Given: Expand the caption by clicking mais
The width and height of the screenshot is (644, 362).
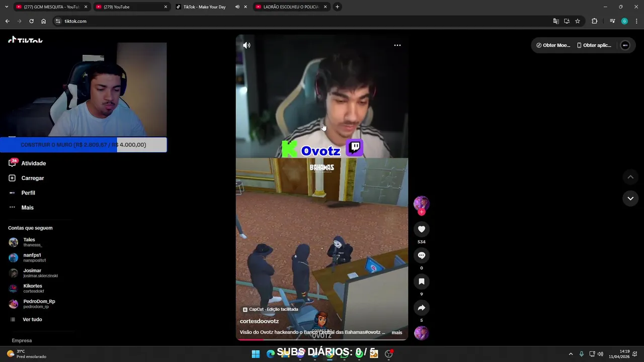Looking at the screenshot, I should click(397, 332).
